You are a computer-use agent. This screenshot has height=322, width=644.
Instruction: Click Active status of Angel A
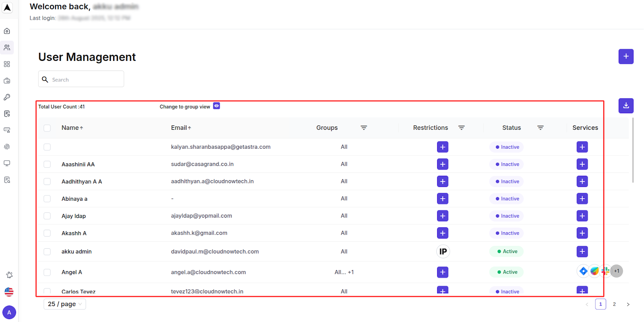tap(506, 272)
